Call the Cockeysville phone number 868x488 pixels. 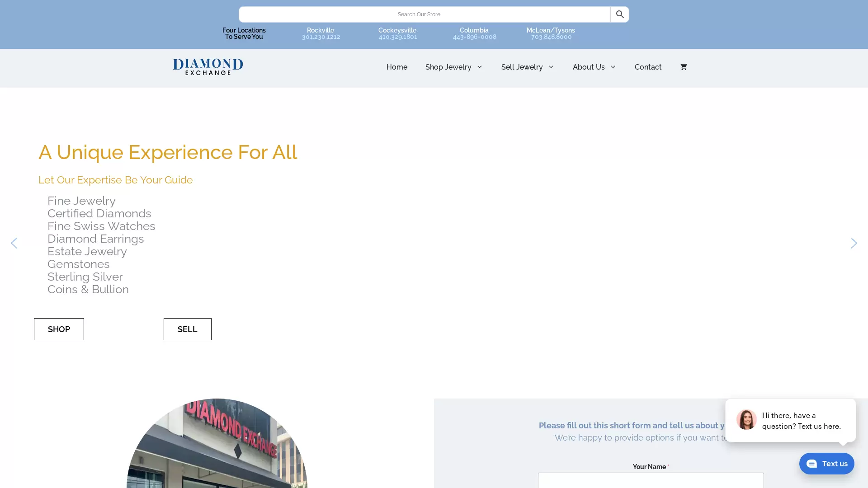click(x=397, y=37)
